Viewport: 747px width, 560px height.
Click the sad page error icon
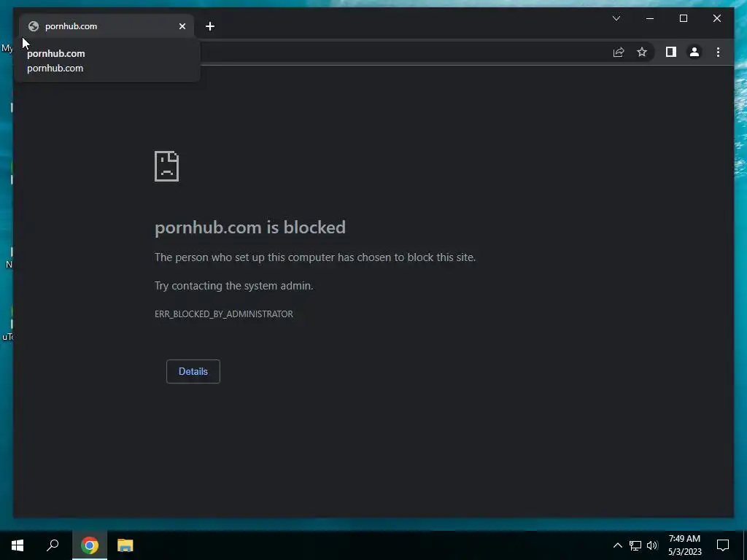coord(167,166)
